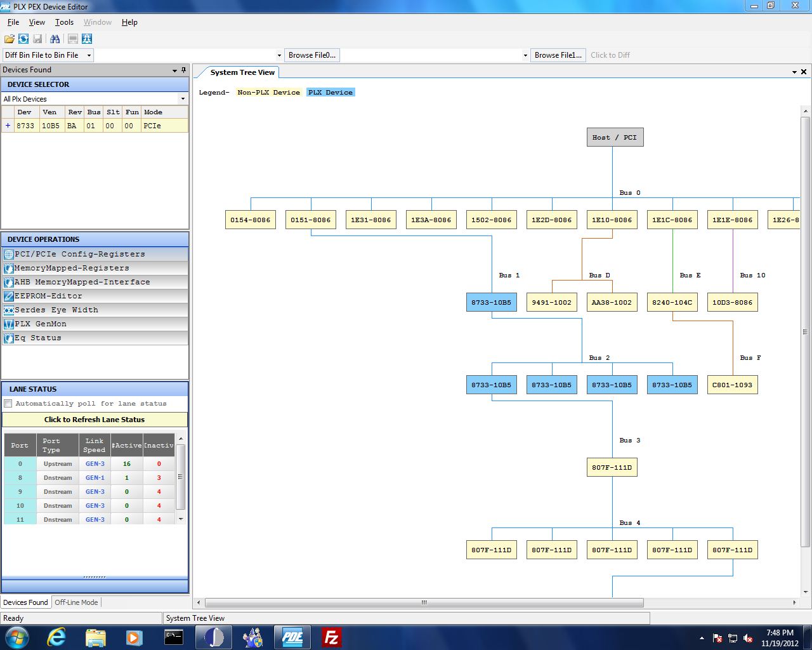Image resolution: width=812 pixels, height=650 pixels.
Task: Expand the 8733 device row
Action: 8,126
